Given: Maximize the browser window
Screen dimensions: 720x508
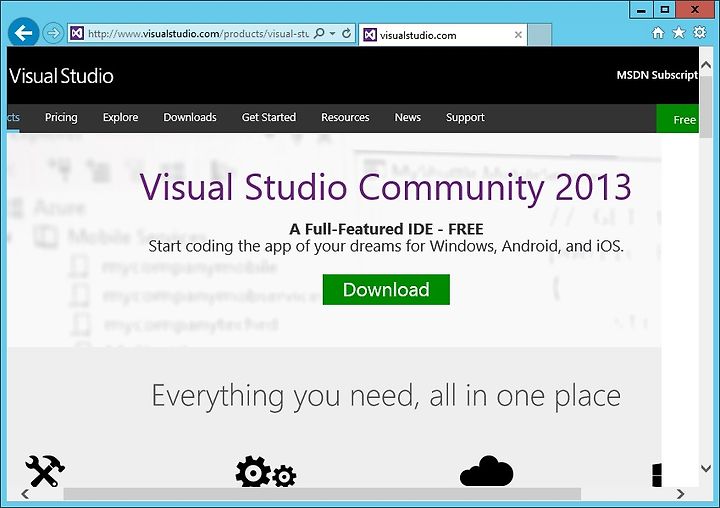Looking at the screenshot, I should tap(665, 10).
